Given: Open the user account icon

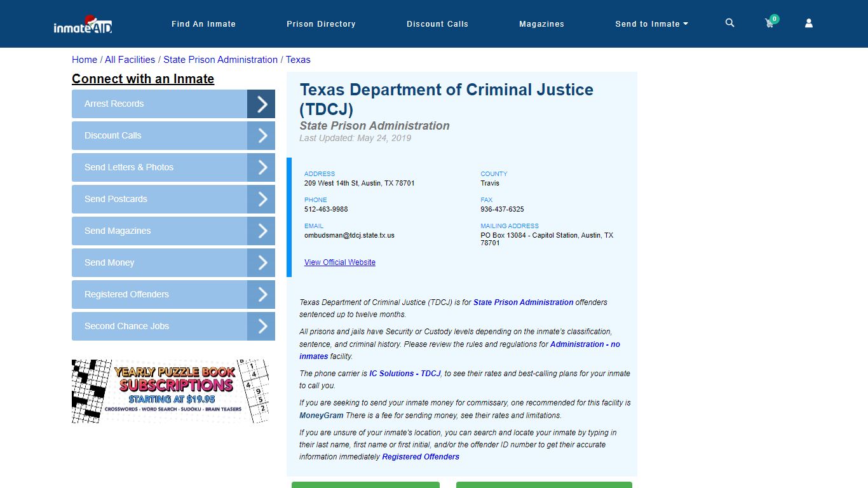Looking at the screenshot, I should (x=809, y=23).
